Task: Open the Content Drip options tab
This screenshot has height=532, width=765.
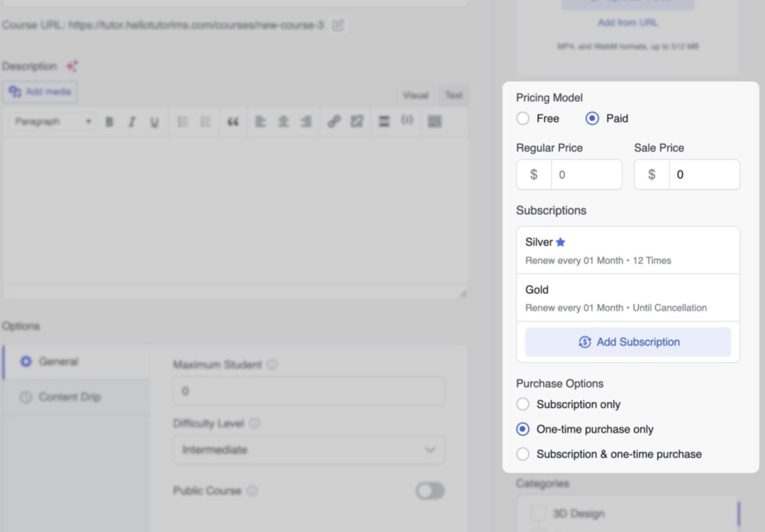Action: tap(69, 397)
